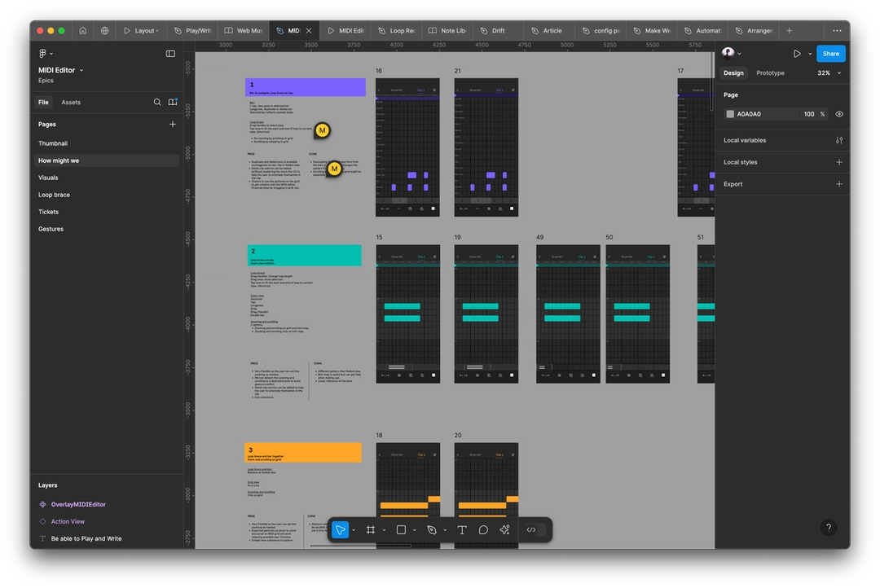
Task: Hide page background color via eye icon
Action: [x=839, y=114]
